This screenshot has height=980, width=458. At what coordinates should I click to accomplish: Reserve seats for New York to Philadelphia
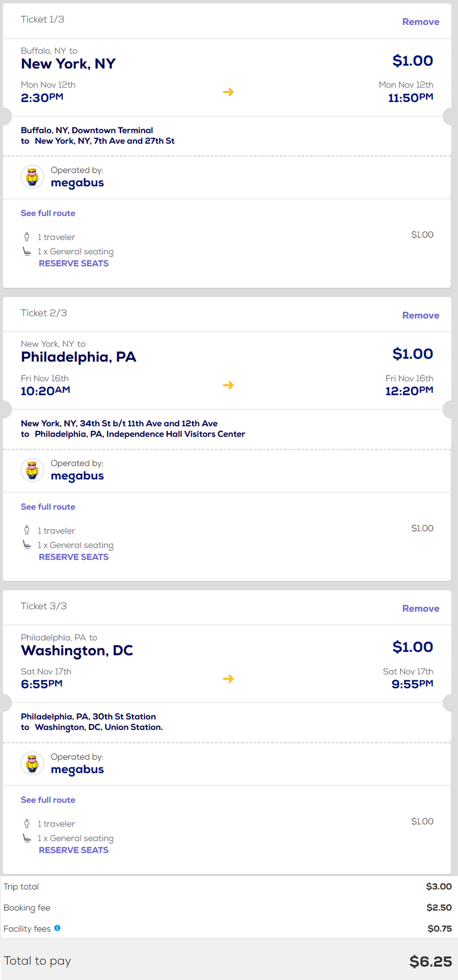coord(74,557)
